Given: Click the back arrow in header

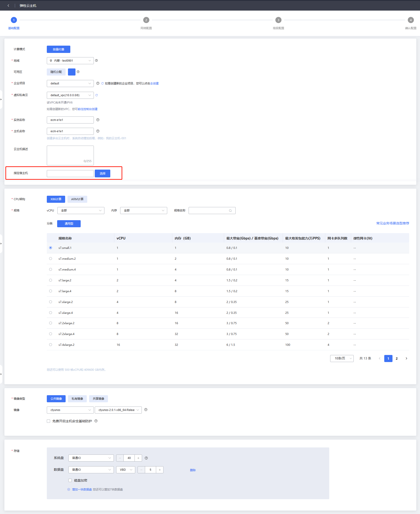Looking at the screenshot, I should pyautogui.click(x=8, y=6).
